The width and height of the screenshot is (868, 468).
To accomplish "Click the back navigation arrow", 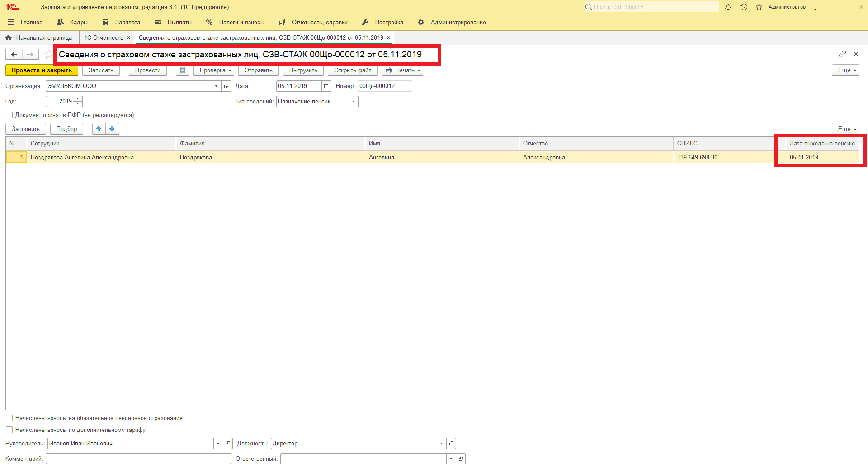I will (14, 55).
